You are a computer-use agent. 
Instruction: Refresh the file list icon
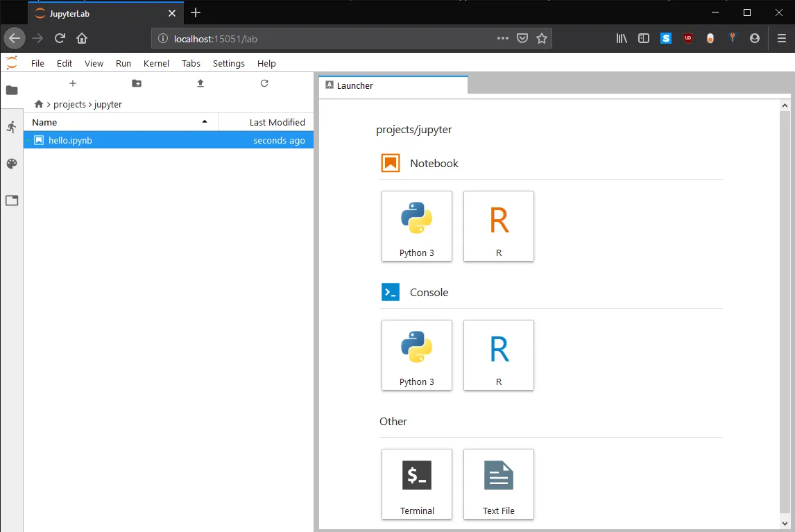click(264, 83)
